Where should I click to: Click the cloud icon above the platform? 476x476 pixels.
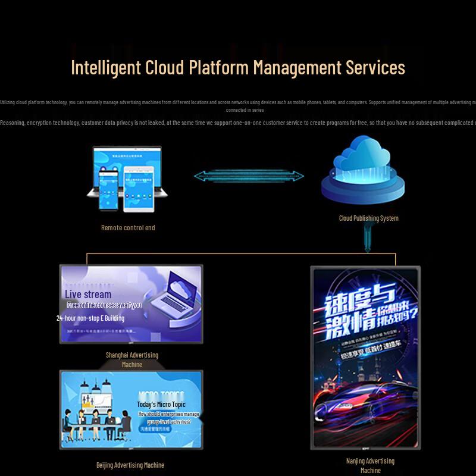(x=362, y=154)
